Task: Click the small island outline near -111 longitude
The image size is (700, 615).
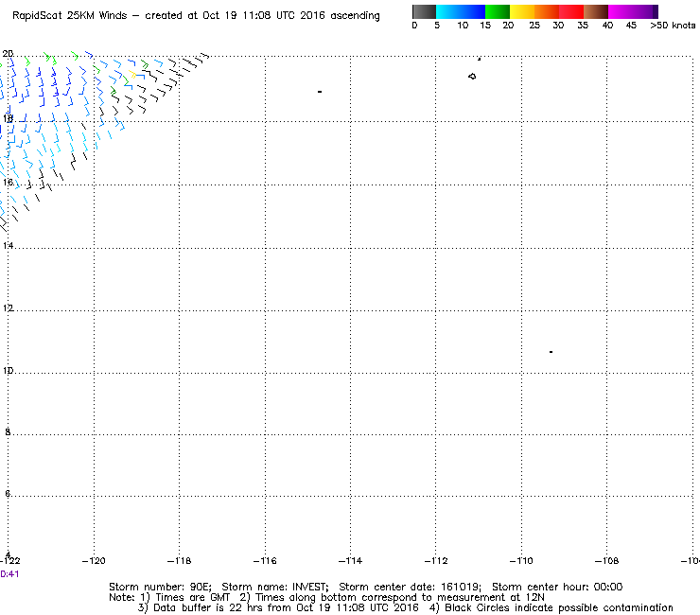Action: [472, 77]
